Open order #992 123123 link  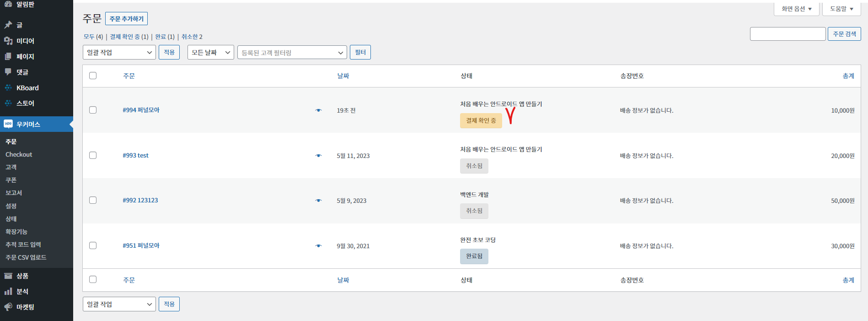[x=140, y=200]
